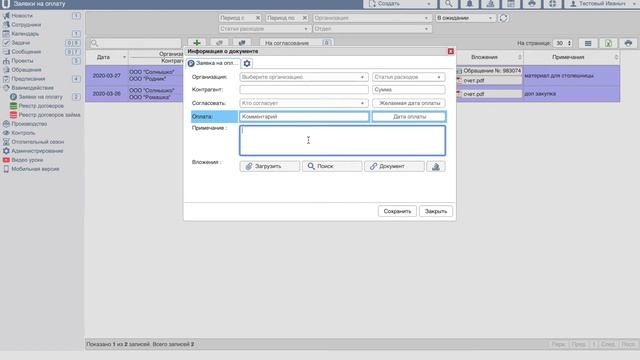Open Мобильная версия in the sidebar

(x=35, y=169)
